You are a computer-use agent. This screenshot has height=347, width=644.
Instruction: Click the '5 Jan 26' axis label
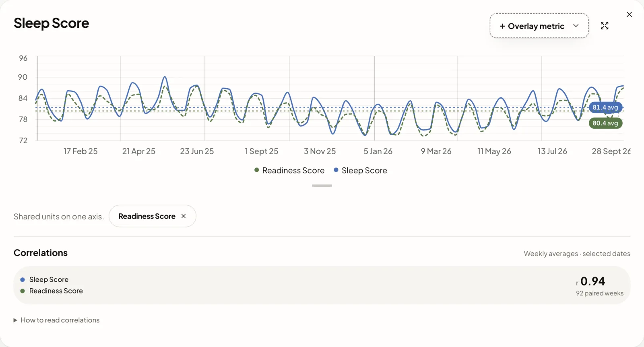378,151
